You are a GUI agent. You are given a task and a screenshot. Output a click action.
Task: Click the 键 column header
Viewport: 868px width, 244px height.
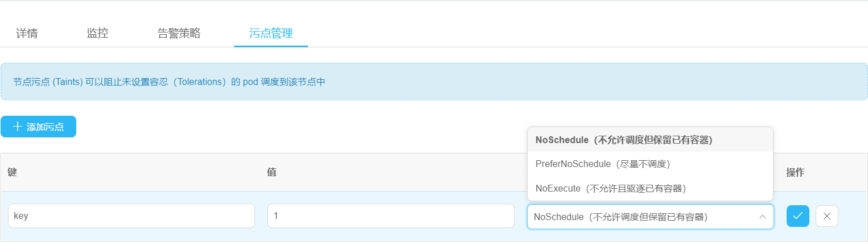(12, 172)
